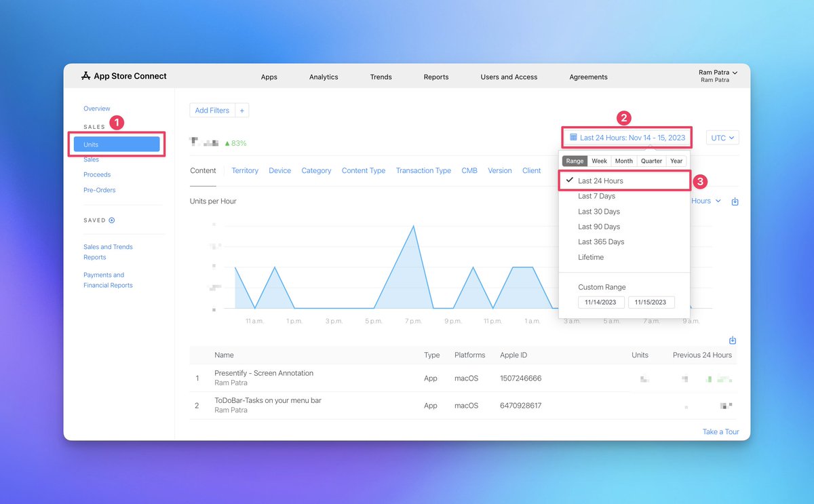
Task: Click the plus button beside Add Filters
Action: tap(242, 111)
